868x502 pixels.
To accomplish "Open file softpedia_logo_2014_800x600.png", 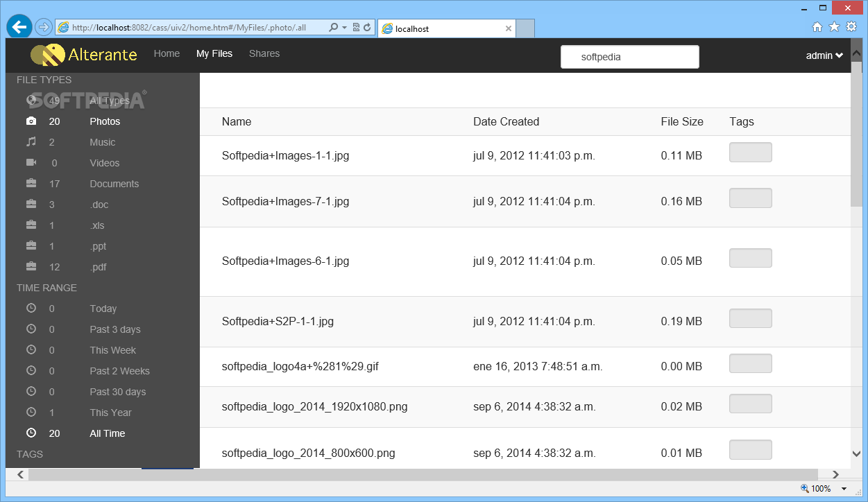I will click(x=309, y=453).
